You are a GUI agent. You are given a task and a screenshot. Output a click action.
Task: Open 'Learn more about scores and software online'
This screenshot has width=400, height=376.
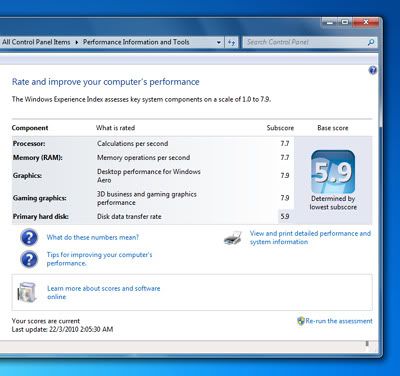tap(104, 293)
